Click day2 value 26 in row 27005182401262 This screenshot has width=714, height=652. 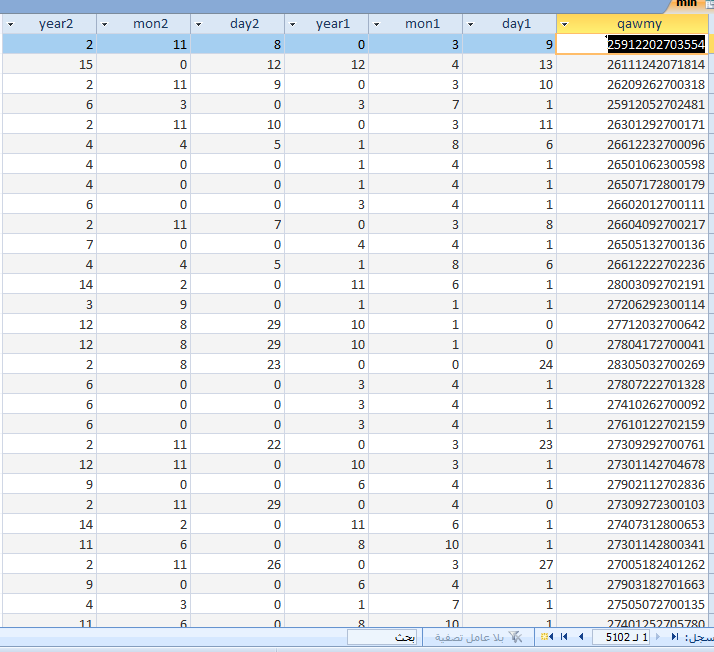(238, 565)
